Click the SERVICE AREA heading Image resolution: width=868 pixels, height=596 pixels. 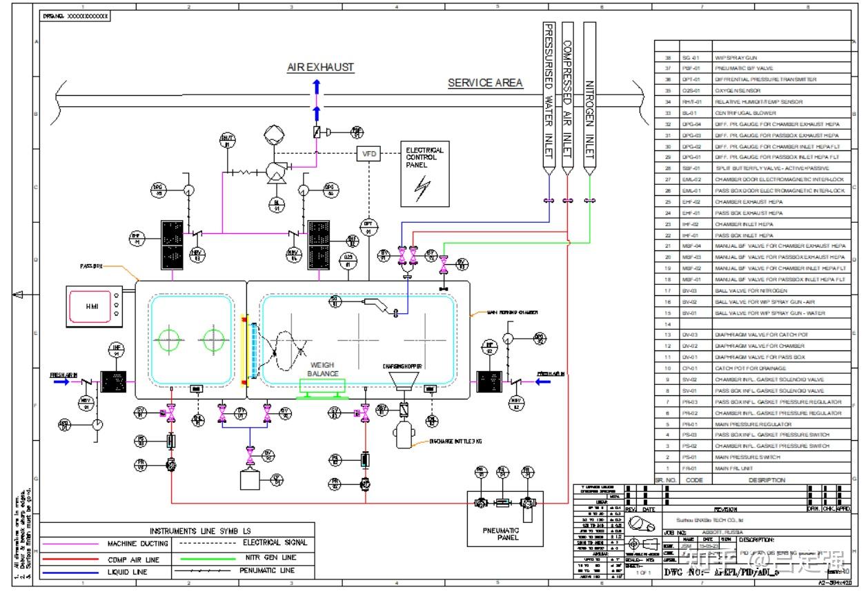(x=486, y=82)
